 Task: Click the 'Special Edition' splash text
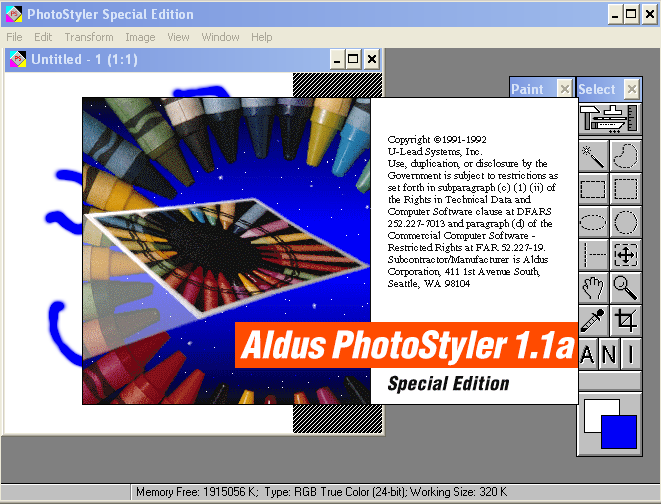(449, 383)
